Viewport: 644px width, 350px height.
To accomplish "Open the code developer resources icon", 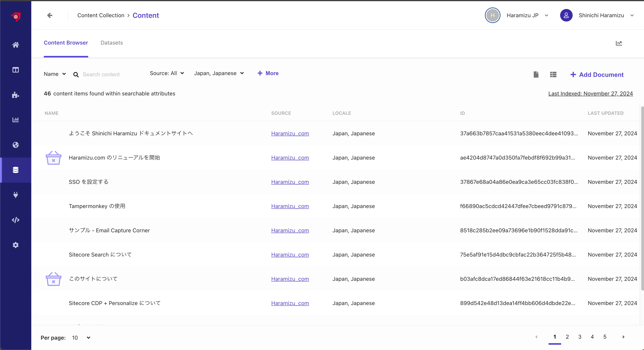I will pos(15,220).
